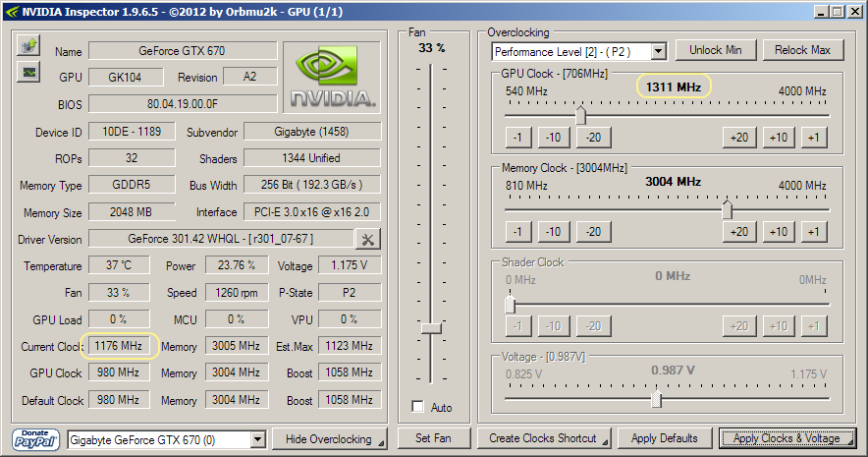
Task: Click the Voltage 1.175 V field
Action: pyautogui.click(x=350, y=265)
